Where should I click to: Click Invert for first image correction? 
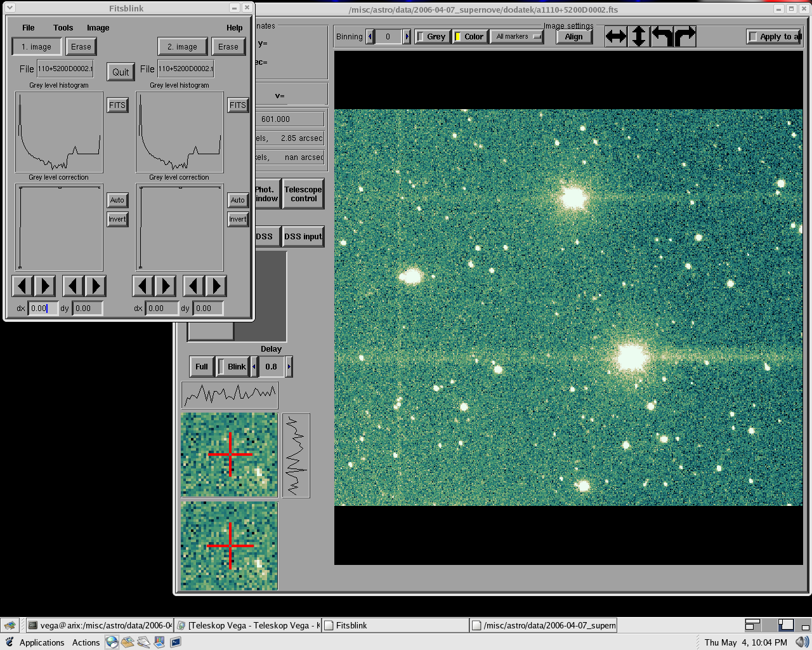click(117, 220)
